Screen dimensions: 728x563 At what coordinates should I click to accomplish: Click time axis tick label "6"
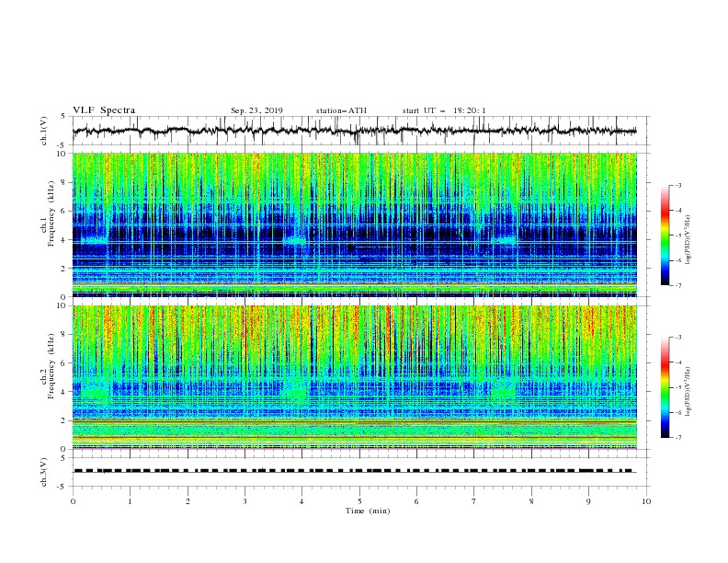click(x=416, y=501)
